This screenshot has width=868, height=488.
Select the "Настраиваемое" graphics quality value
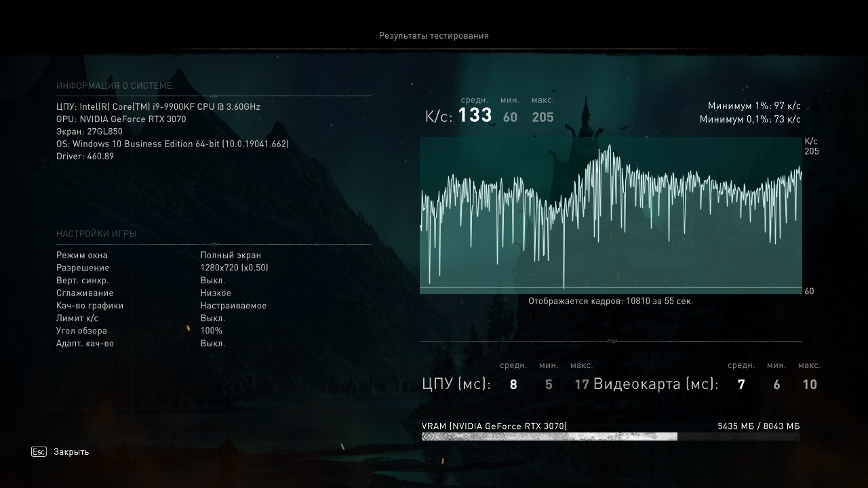coord(233,306)
